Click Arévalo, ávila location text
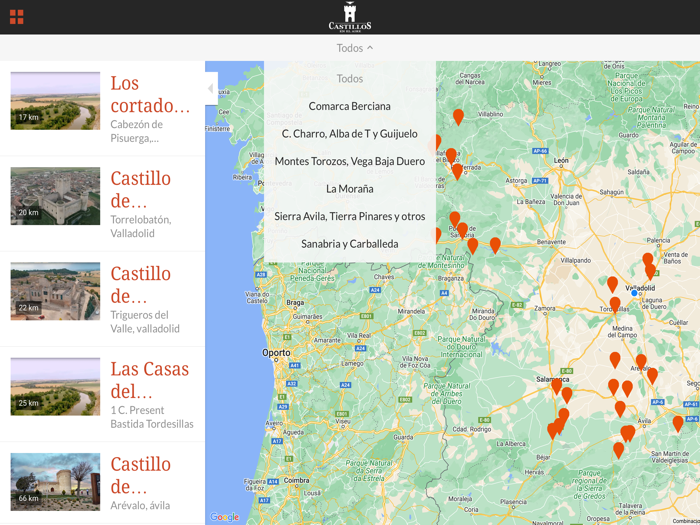The height and width of the screenshot is (525, 700). [140, 505]
